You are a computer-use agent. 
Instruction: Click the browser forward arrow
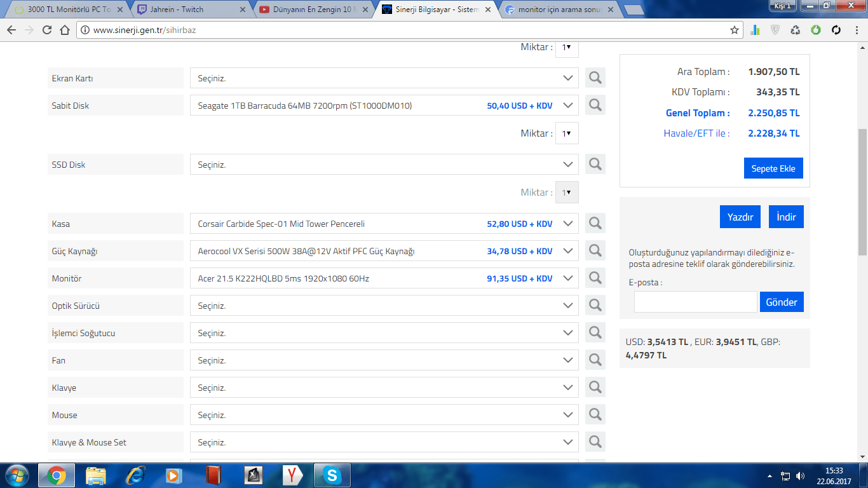point(29,30)
